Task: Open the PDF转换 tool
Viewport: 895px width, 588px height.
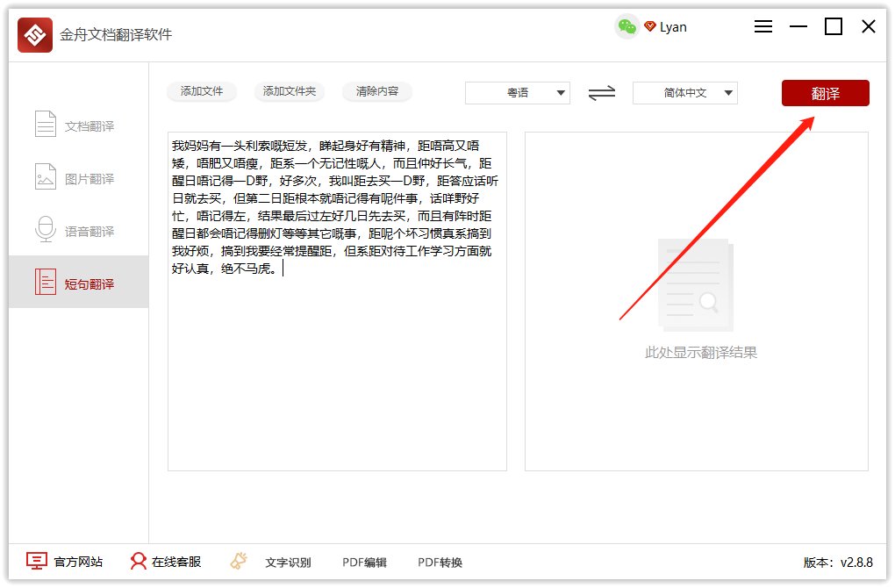Action: tap(439, 562)
